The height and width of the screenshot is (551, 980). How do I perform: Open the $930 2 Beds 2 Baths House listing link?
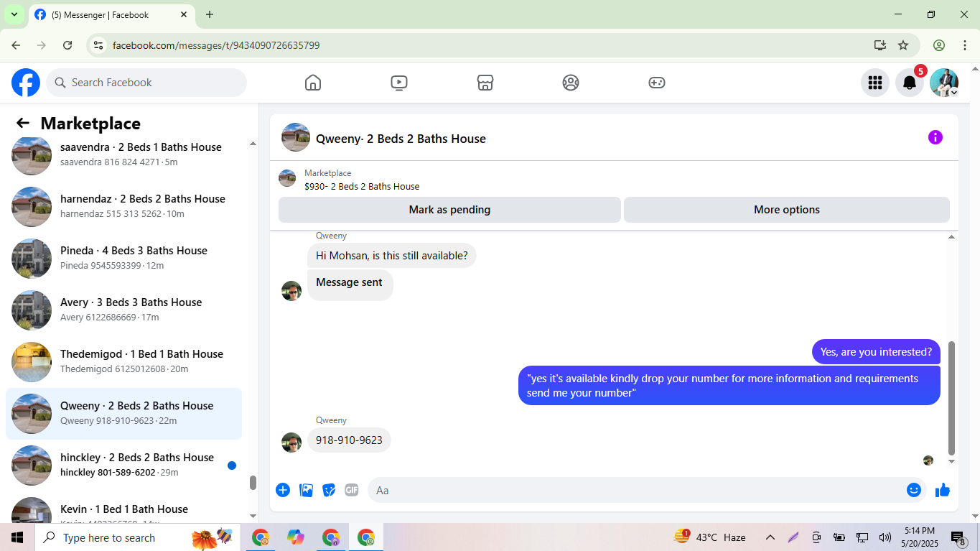coord(362,186)
